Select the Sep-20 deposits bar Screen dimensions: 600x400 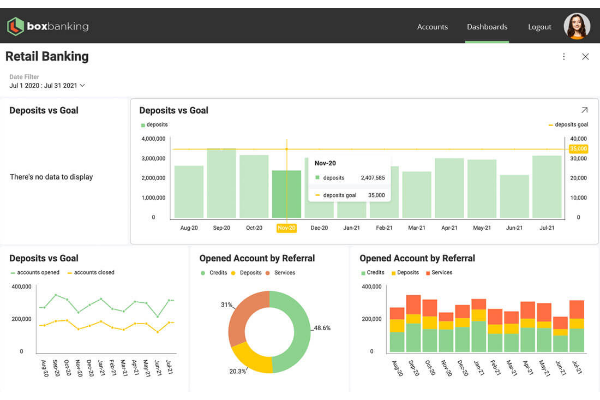[222, 185]
